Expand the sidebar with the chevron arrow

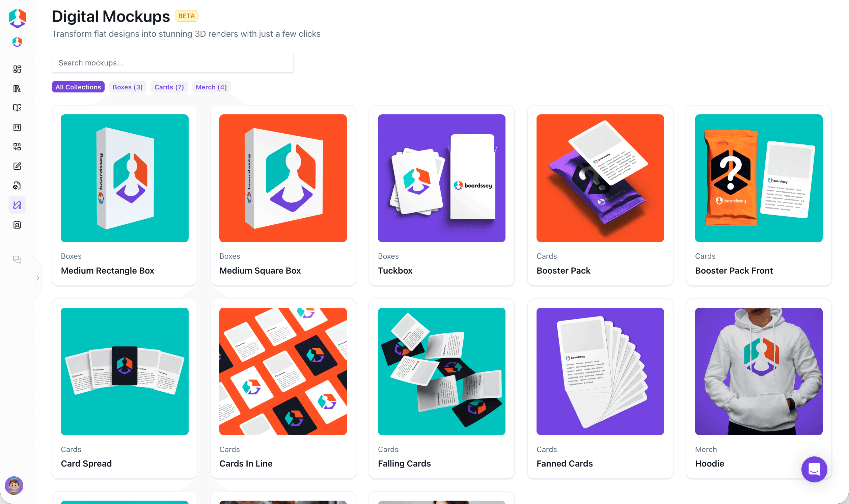coord(38,278)
